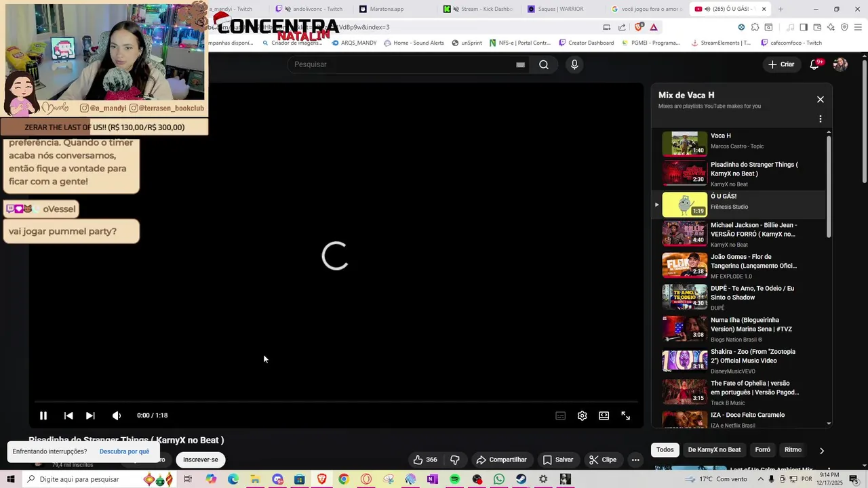Click the playlist panel scrollbar

pos(829,186)
